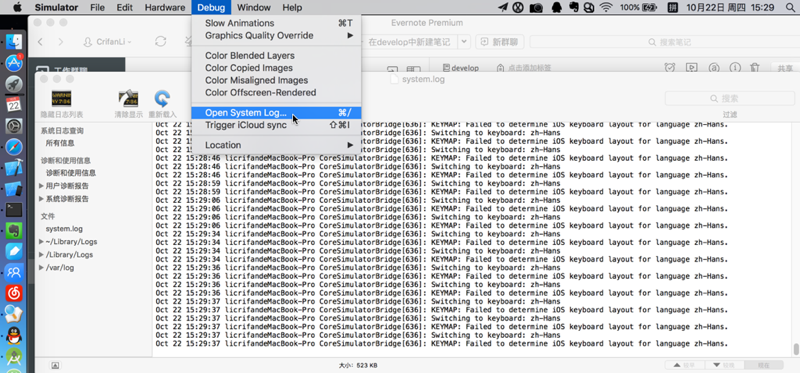Image resolution: width=800 pixels, height=373 pixels.
Task: Click Evernote presentation mode icon
Action: click(x=692, y=67)
